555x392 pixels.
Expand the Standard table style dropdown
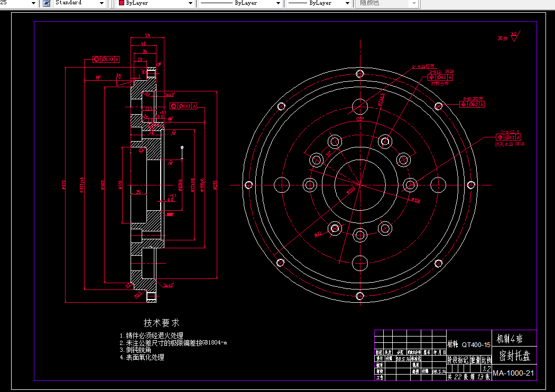[101, 3]
